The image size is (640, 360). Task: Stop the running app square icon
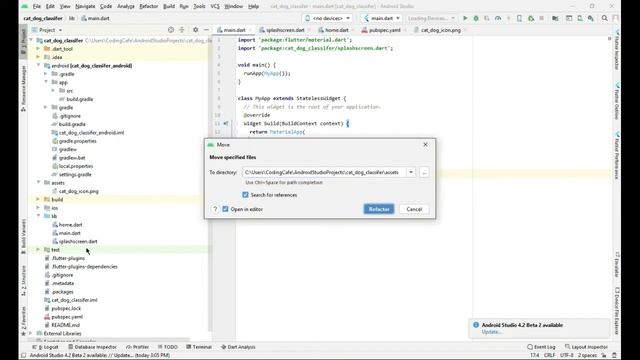[542, 18]
